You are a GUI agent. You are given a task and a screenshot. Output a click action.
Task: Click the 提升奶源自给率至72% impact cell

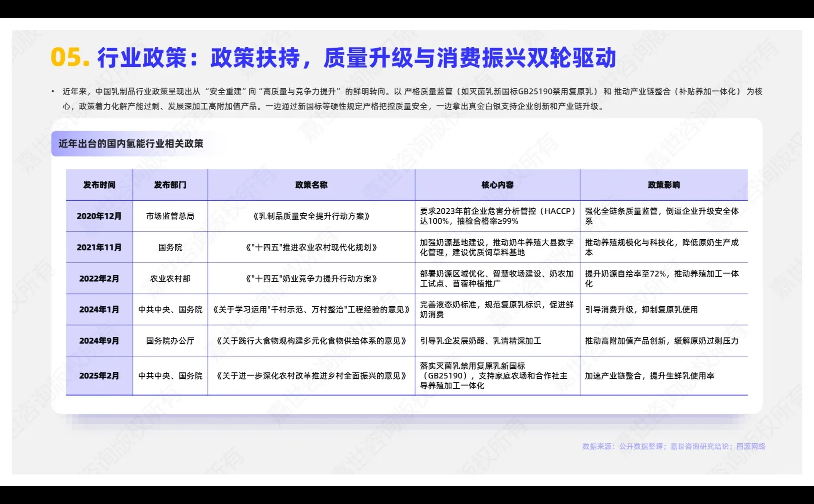click(x=663, y=279)
